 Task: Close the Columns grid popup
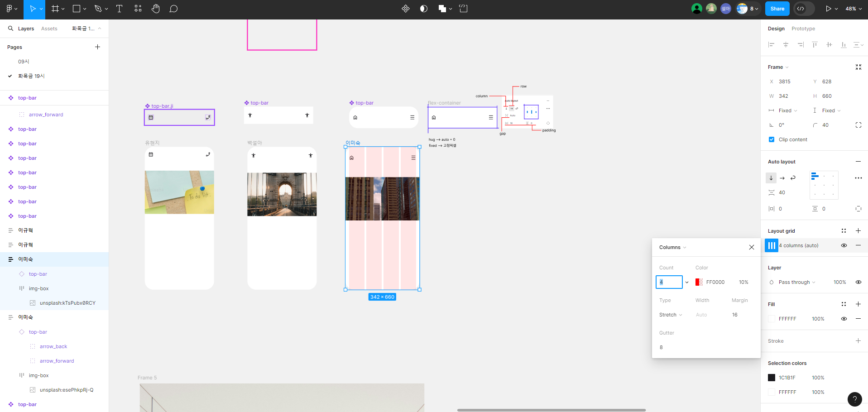tap(752, 247)
